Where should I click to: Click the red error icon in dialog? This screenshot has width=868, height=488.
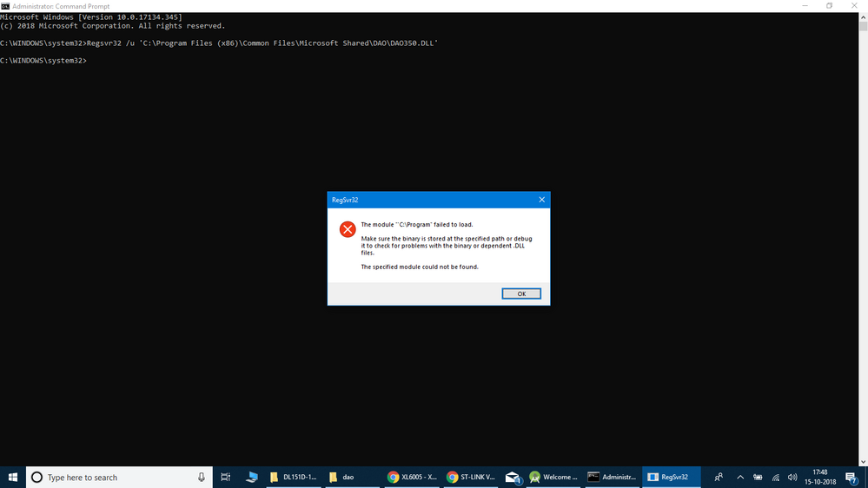348,229
